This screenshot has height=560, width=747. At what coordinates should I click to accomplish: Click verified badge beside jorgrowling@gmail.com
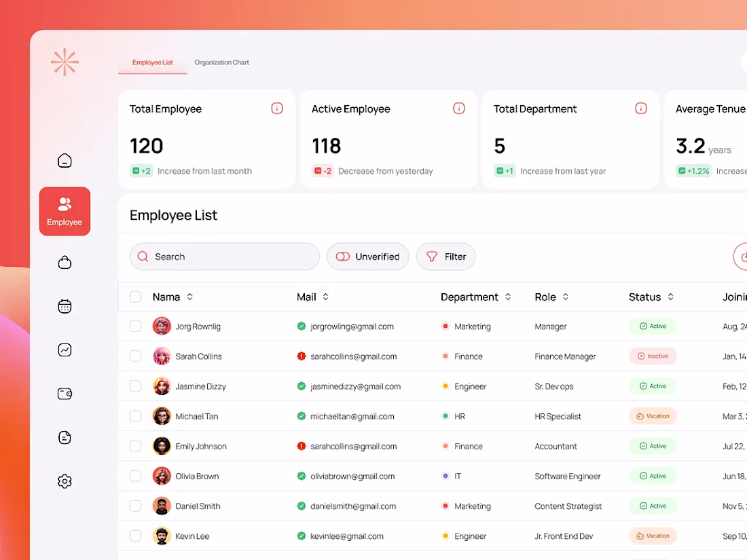tap(301, 326)
